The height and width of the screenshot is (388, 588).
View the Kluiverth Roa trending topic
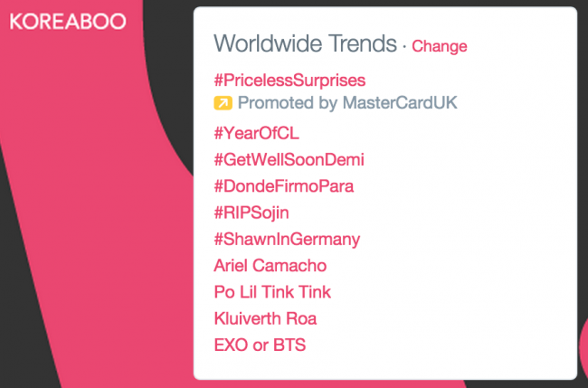point(265,318)
